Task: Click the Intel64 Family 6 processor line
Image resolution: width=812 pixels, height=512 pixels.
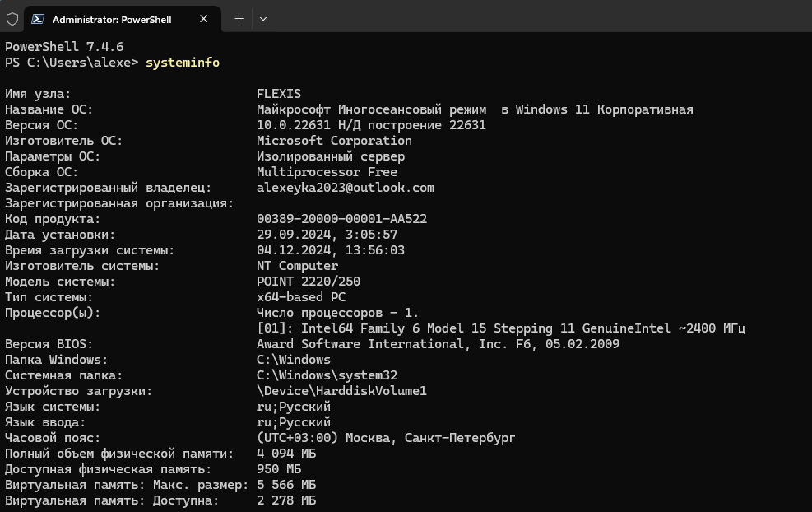Action: (x=502, y=328)
